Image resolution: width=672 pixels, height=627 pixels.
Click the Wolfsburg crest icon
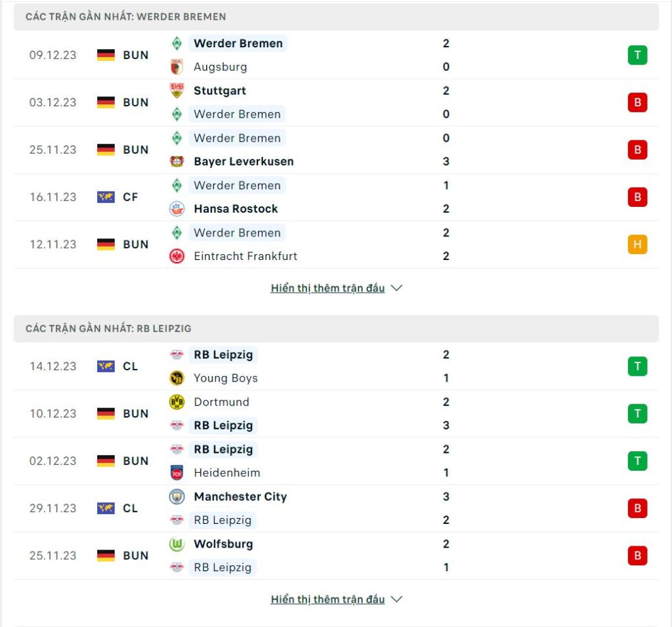[x=177, y=544]
